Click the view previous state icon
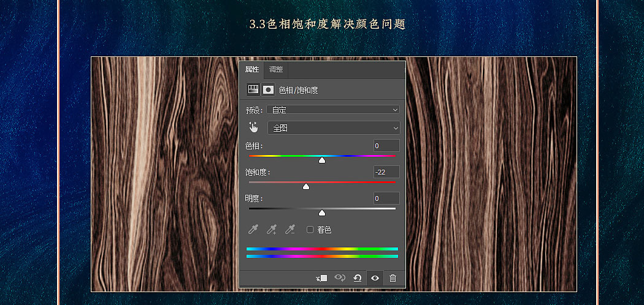Image resolution: width=644 pixels, height=305 pixels. pos(340,278)
